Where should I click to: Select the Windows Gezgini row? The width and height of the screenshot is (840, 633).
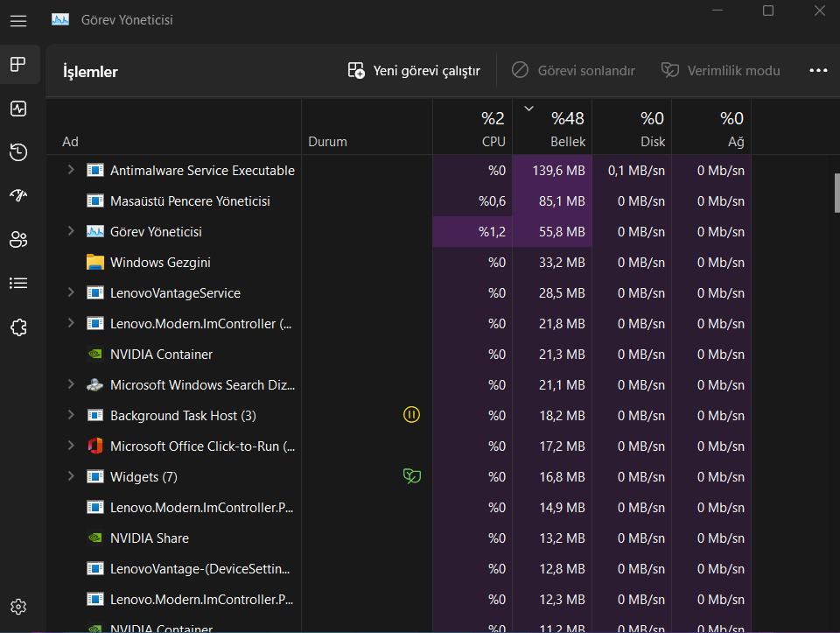coord(399,262)
